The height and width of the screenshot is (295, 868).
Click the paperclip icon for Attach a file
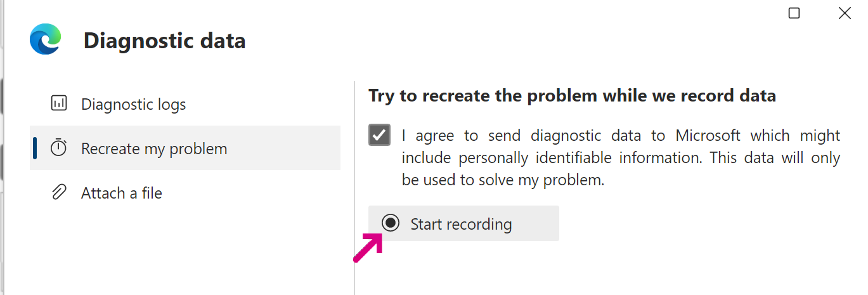(x=59, y=192)
